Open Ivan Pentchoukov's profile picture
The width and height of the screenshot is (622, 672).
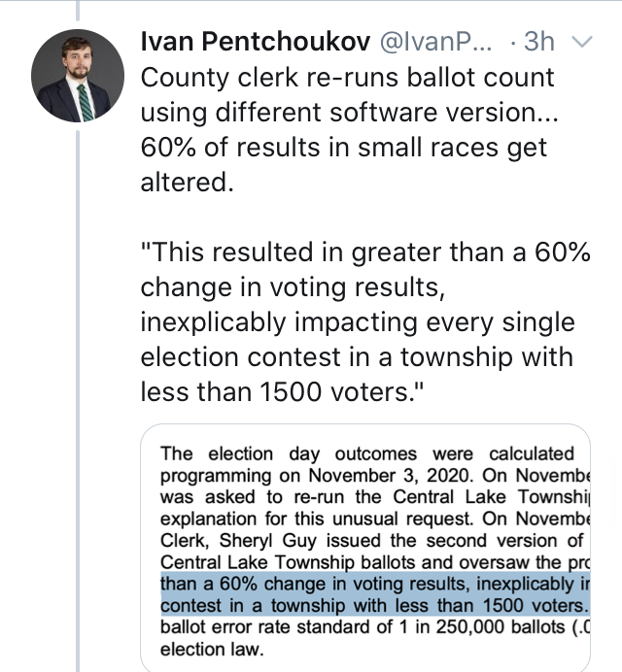(x=78, y=76)
